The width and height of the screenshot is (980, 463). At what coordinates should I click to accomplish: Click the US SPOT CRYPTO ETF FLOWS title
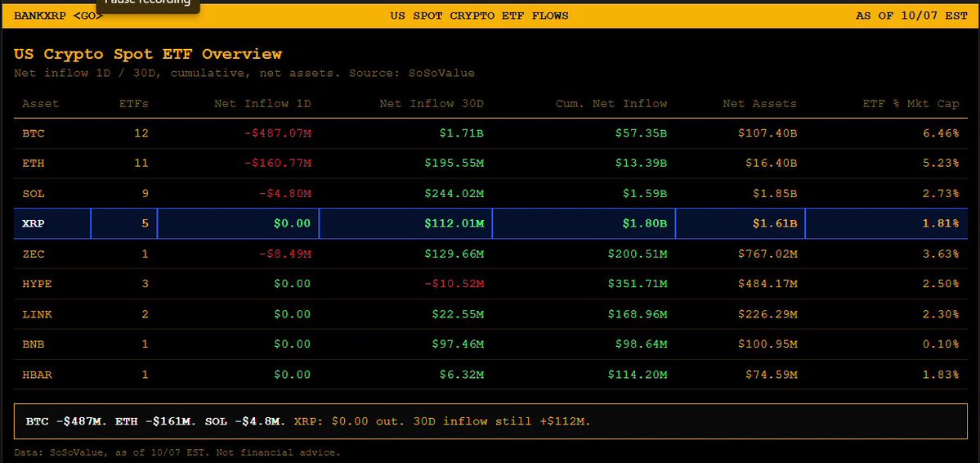[480, 16]
